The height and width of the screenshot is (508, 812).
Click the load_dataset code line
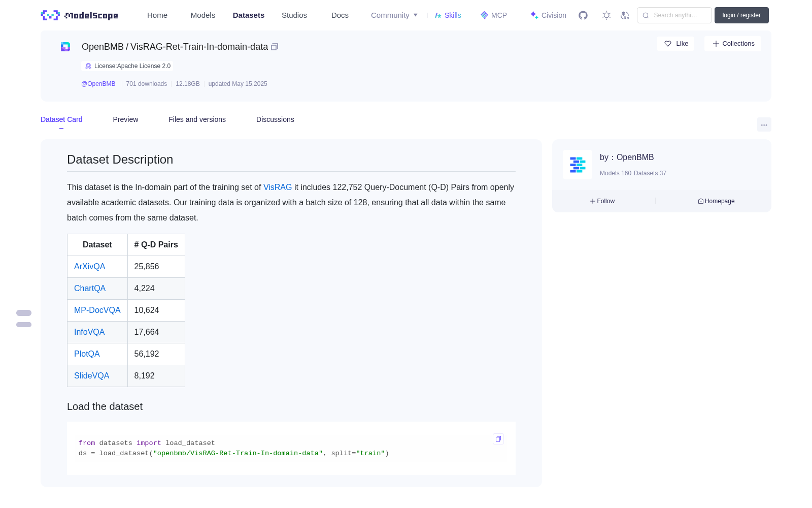click(234, 453)
